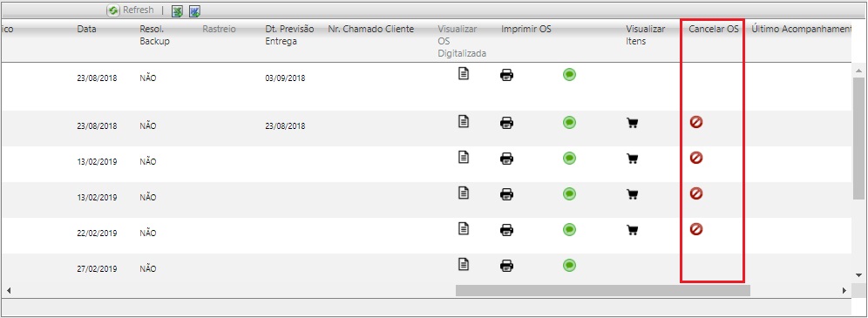Click the Resol. Backup column header
This screenshot has height=318, width=868.
click(x=154, y=36)
